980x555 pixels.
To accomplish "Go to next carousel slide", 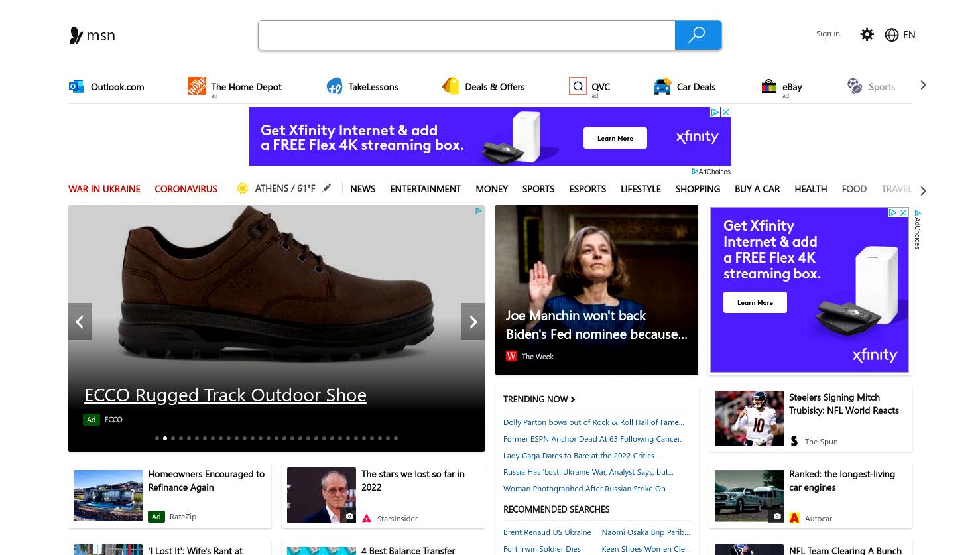I will [473, 322].
